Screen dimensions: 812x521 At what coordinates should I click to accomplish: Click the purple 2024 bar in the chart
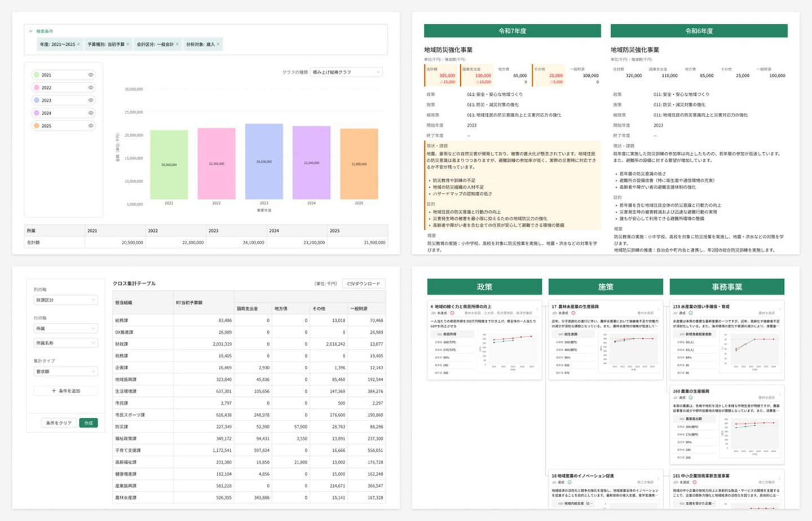311,162
